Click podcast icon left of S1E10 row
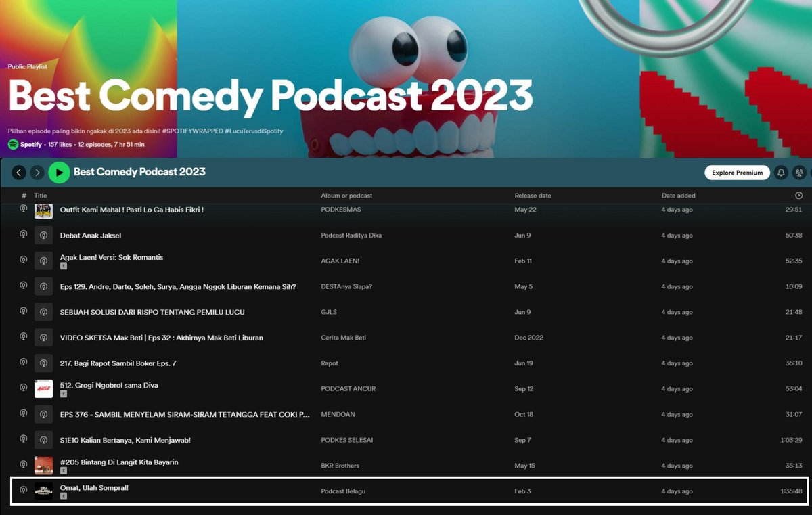 pyautogui.click(x=23, y=440)
